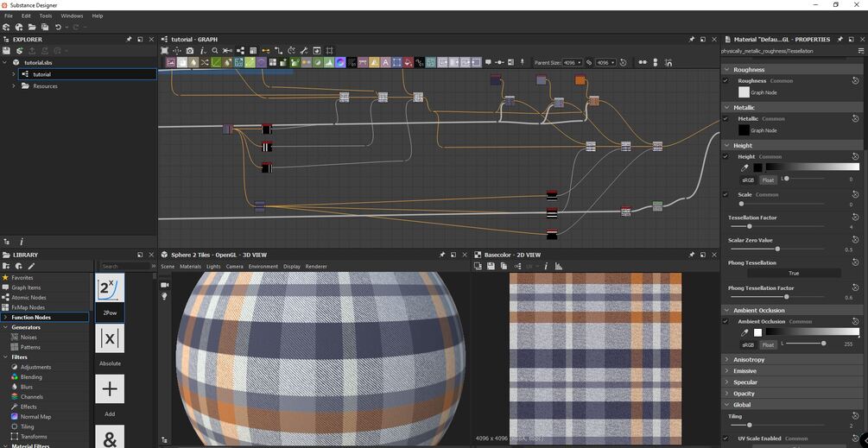
Task: Add a Blend node from node toolbar
Action: [x=181, y=62]
